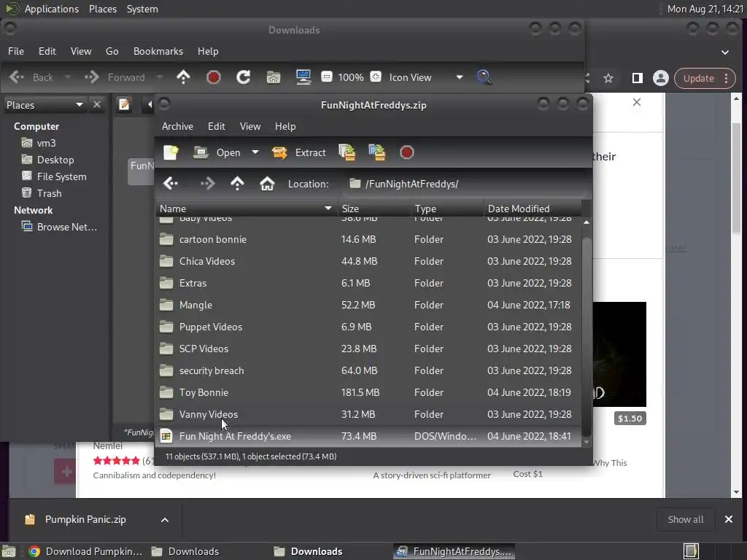Image resolution: width=747 pixels, height=560 pixels.
Task: Open browser profile avatar icon
Action: [x=661, y=79]
